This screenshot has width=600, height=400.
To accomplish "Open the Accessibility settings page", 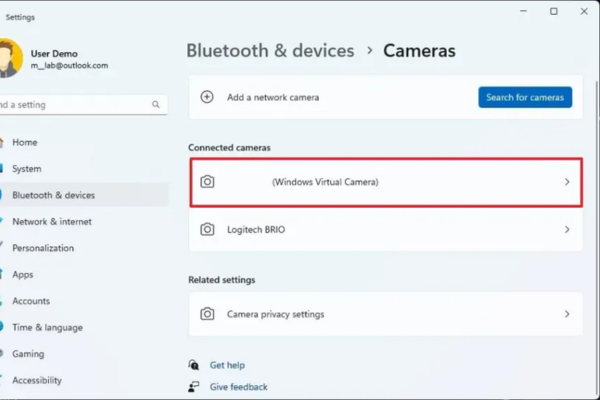I will pos(37,380).
